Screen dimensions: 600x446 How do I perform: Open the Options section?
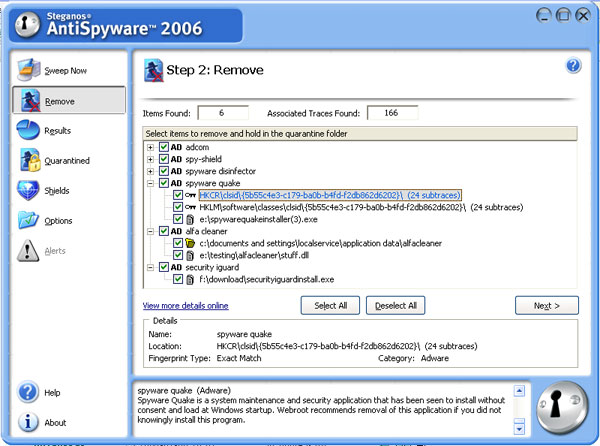pyautogui.click(x=69, y=221)
